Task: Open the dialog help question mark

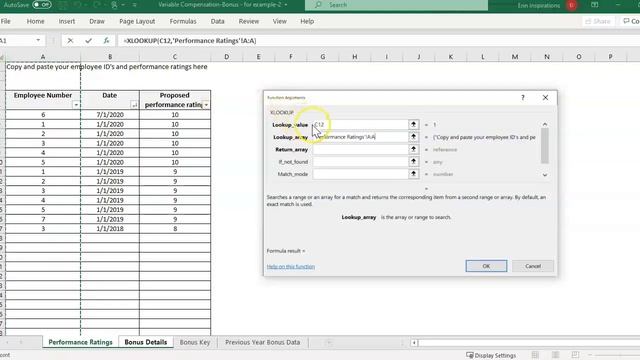Action: (x=522, y=98)
